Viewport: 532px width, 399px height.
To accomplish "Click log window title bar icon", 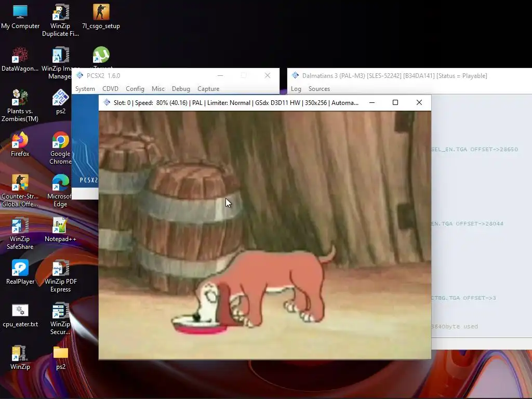I will pyautogui.click(x=295, y=75).
